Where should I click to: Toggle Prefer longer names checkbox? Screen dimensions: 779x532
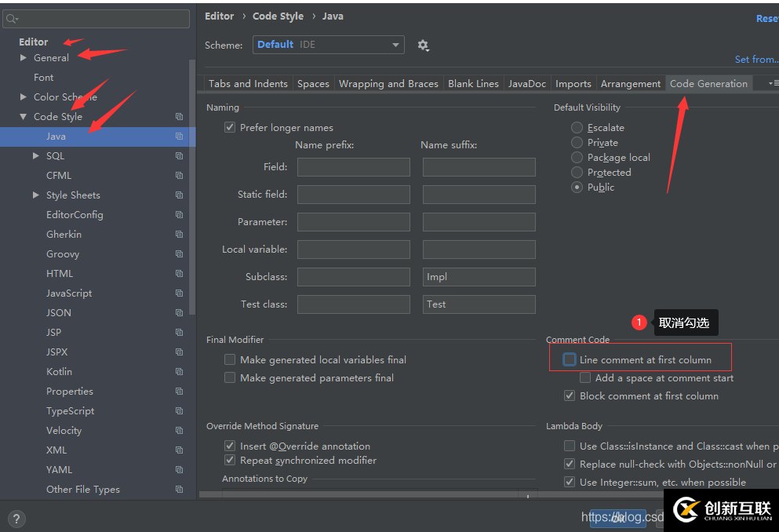point(230,127)
